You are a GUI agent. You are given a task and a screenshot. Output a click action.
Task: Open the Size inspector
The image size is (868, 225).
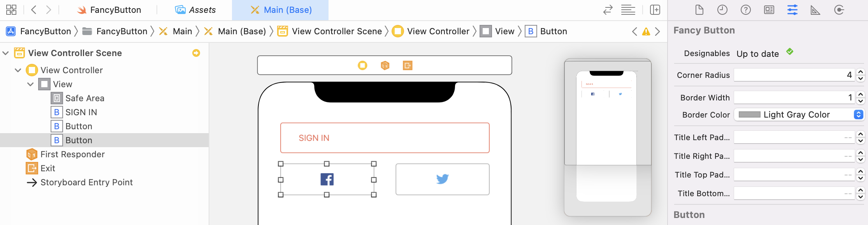815,10
